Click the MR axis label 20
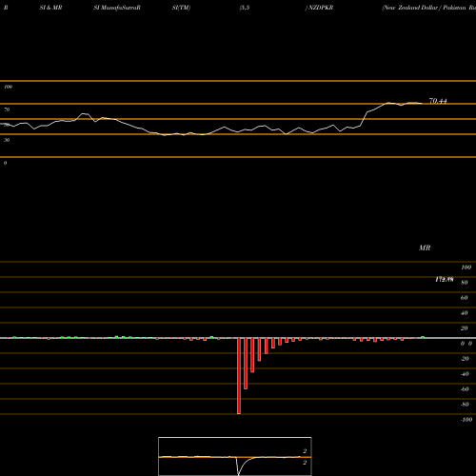The width and height of the screenshot is (476, 476). (465, 328)
